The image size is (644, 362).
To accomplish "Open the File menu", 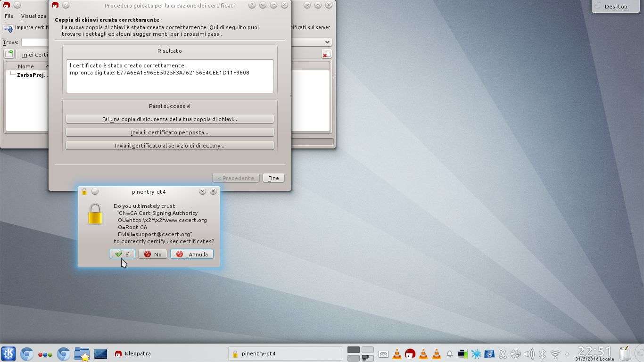I will [9, 16].
